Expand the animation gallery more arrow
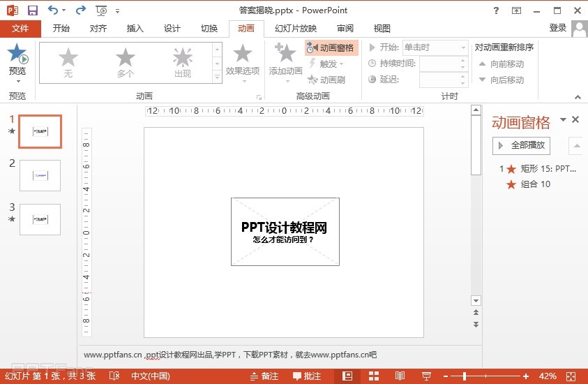The width and height of the screenshot is (588, 384). tap(217, 77)
